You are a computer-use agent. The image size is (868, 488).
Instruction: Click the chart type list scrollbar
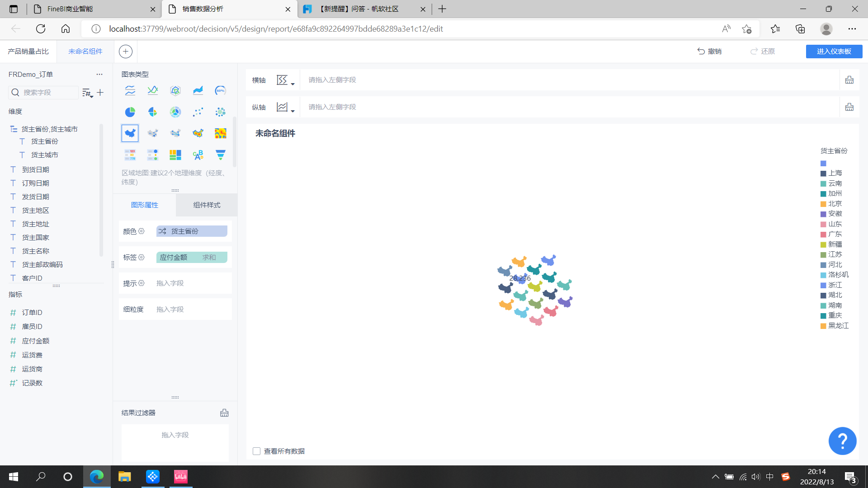(234, 142)
